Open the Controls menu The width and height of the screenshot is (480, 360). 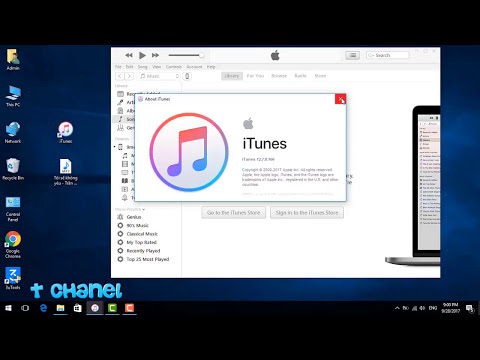coord(174,67)
